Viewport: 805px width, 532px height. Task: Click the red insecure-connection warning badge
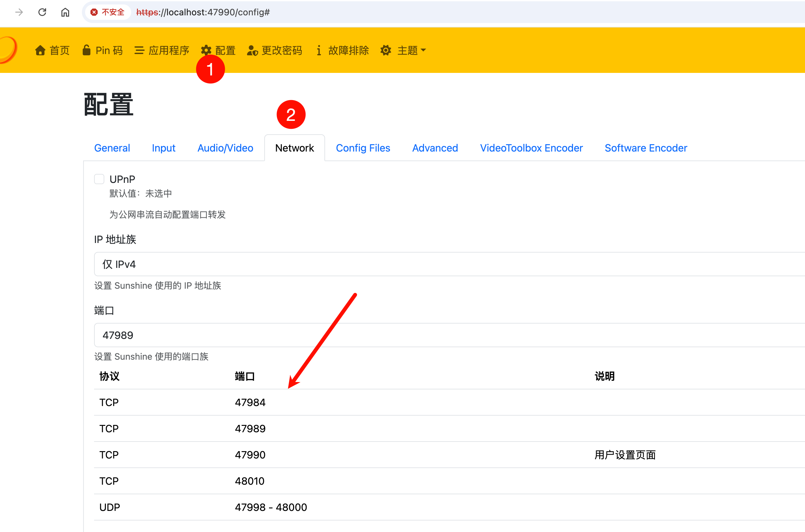[x=108, y=12]
